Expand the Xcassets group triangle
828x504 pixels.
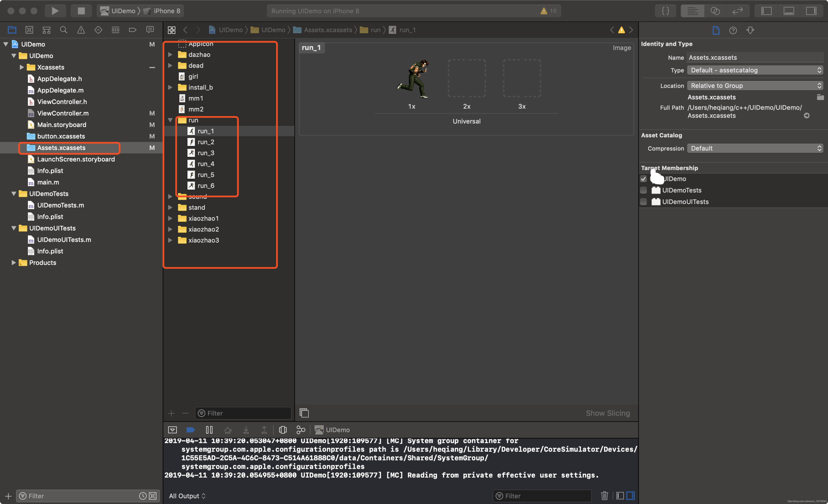tap(22, 67)
